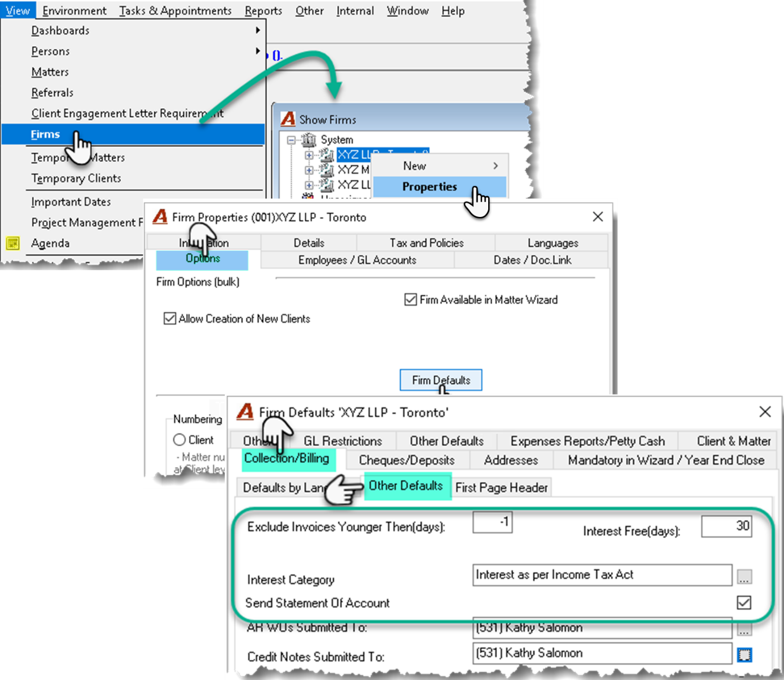Image resolution: width=784 pixels, height=680 pixels.
Task: Open the Cheques/Deposits tab
Action: (x=407, y=460)
